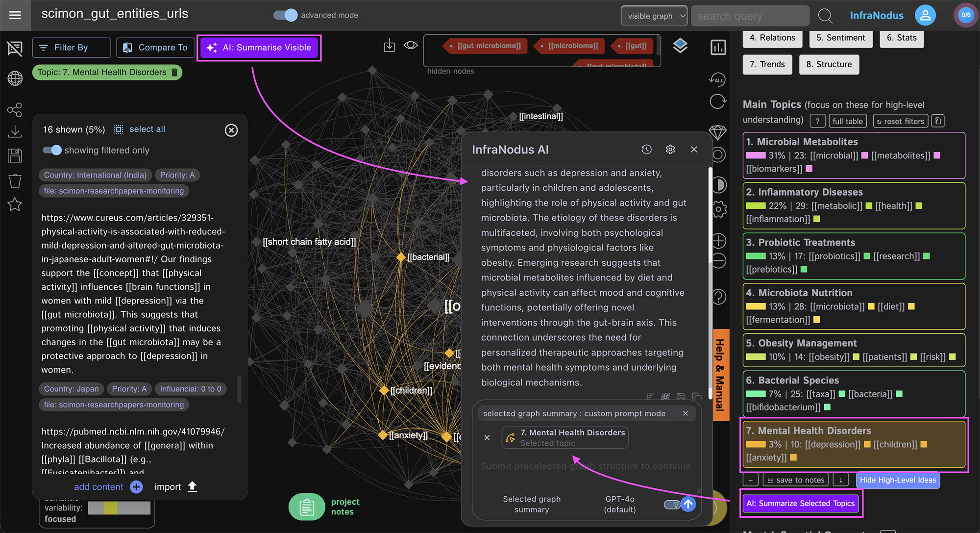Click the trash bin icon in sidebar
The image size is (980, 533).
pos(15,181)
